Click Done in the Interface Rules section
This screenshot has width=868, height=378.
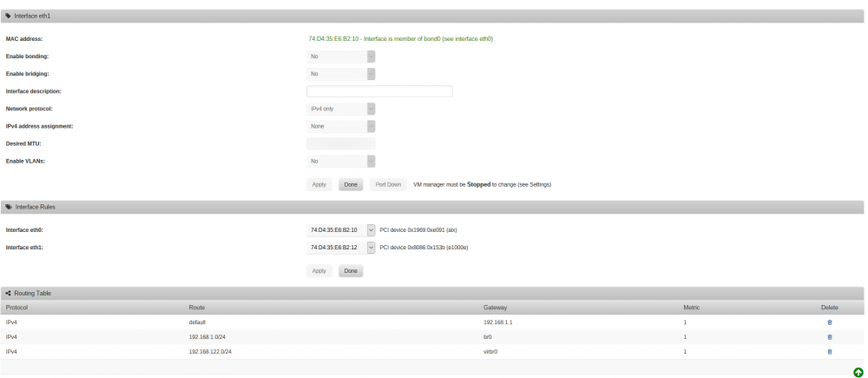(x=351, y=271)
